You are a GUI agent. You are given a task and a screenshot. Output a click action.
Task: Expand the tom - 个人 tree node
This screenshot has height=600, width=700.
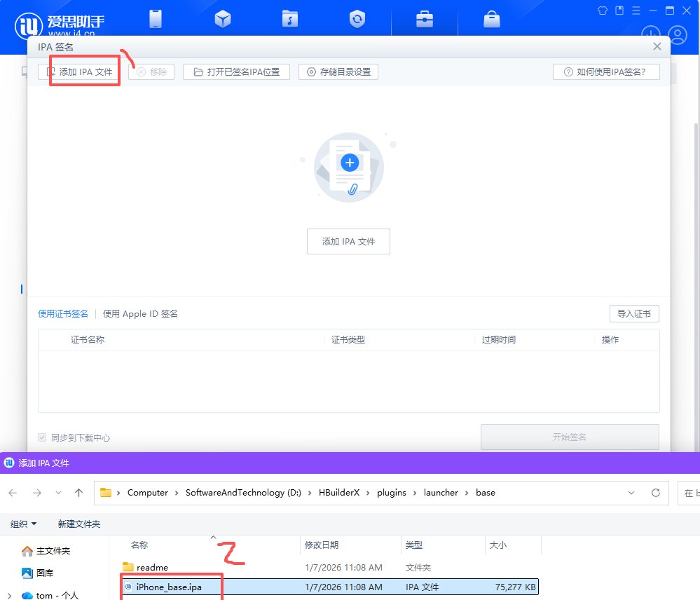coord(9,596)
